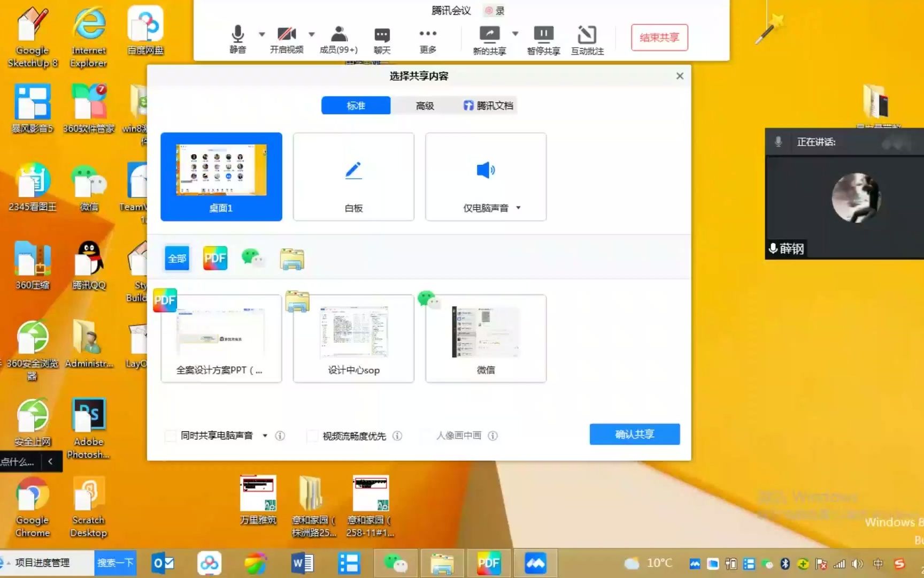Filter windows by 全部 button
Viewport: 924px width, 578px height.
pos(177,258)
